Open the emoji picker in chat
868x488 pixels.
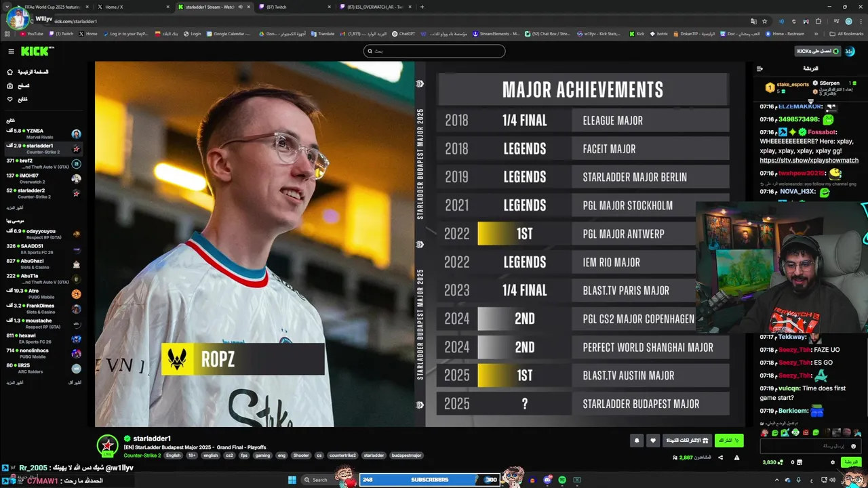click(x=854, y=446)
